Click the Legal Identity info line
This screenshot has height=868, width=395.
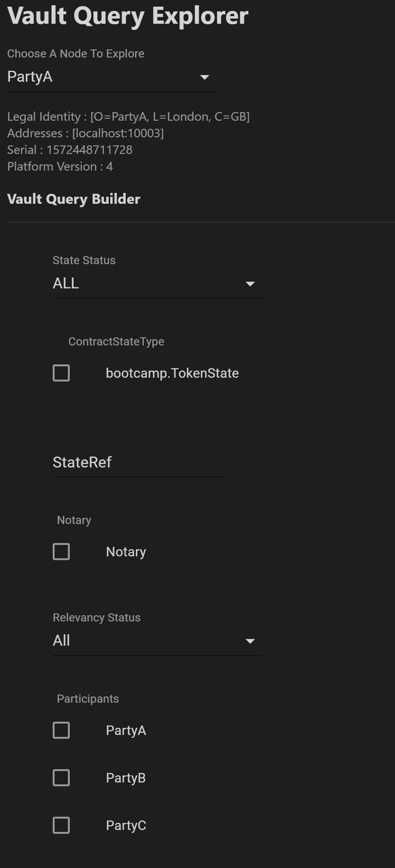(128, 117)
